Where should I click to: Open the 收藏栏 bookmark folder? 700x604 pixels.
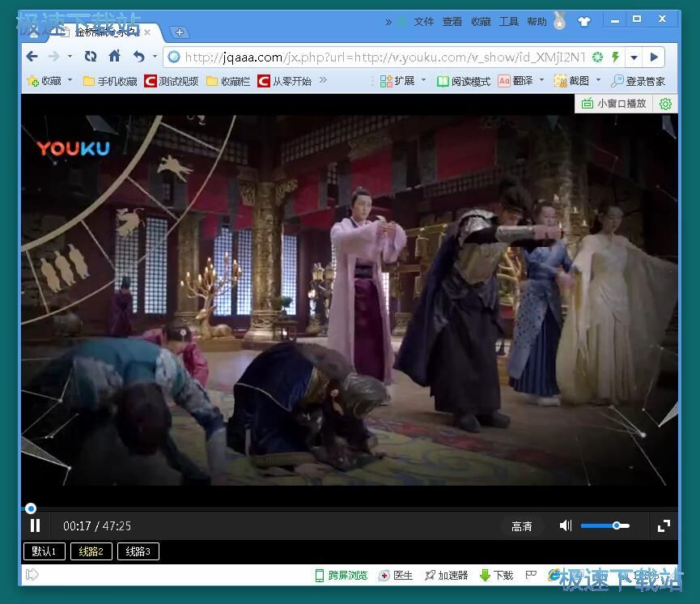click(228, 81)
